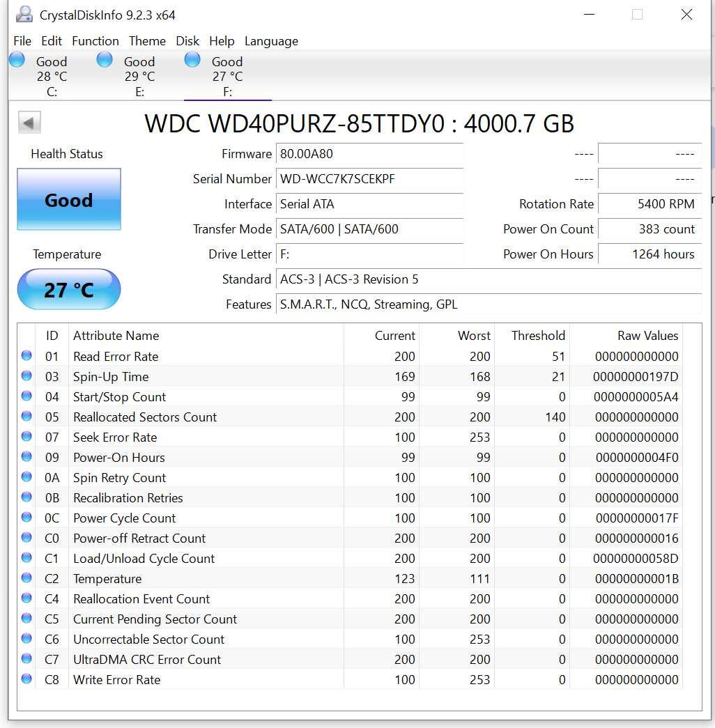Screen dimensions: 715x728
Task: Click threshold value 140 of Reallocated Sectors
Action: pyautogui.click(x=555, y=417)
